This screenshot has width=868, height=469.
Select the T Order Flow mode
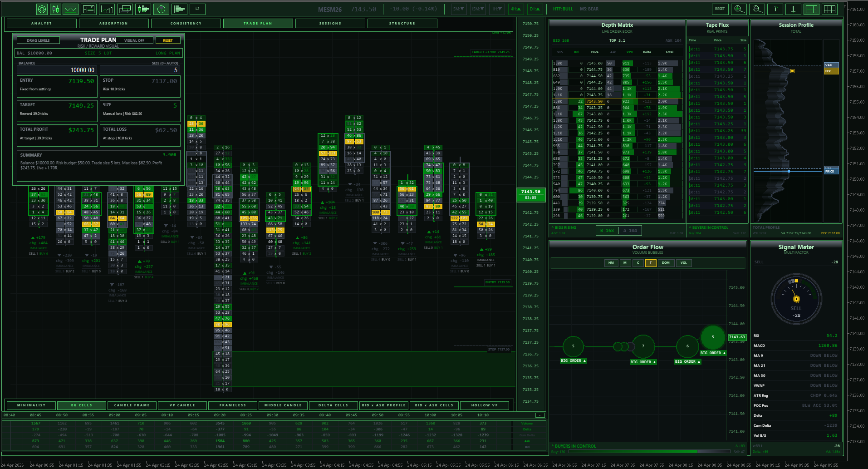[x=651, y=263]
